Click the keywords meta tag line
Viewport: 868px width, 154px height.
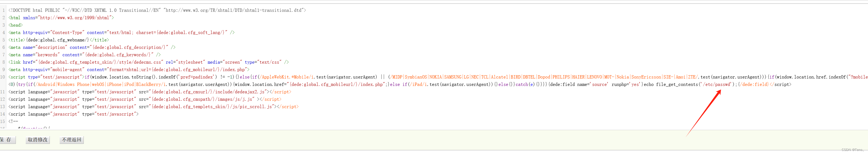[x=85, y=55]
